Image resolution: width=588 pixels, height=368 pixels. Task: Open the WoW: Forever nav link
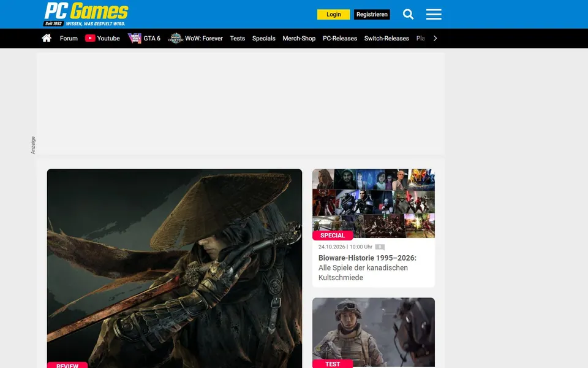coord(203,38)
